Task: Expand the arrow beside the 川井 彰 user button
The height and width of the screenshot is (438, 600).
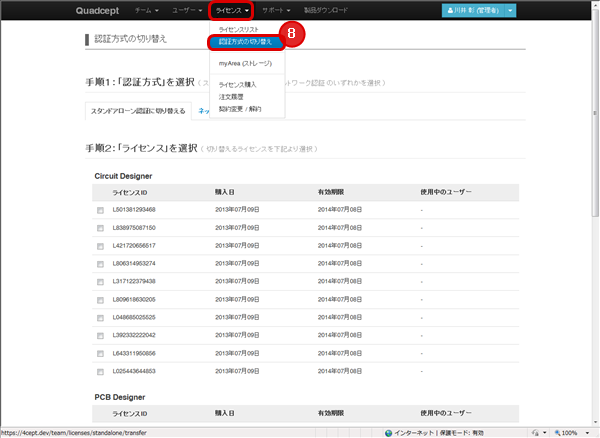Action: click(510, 11)
